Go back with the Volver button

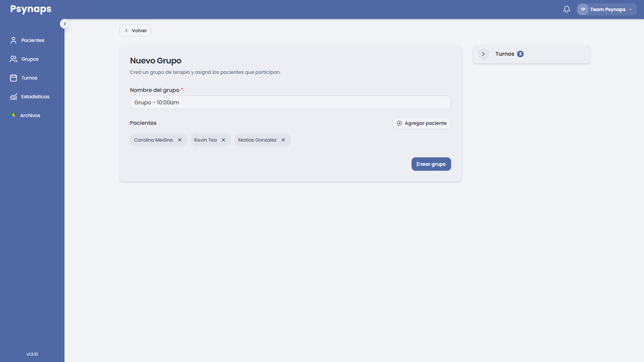click(135, 31)
